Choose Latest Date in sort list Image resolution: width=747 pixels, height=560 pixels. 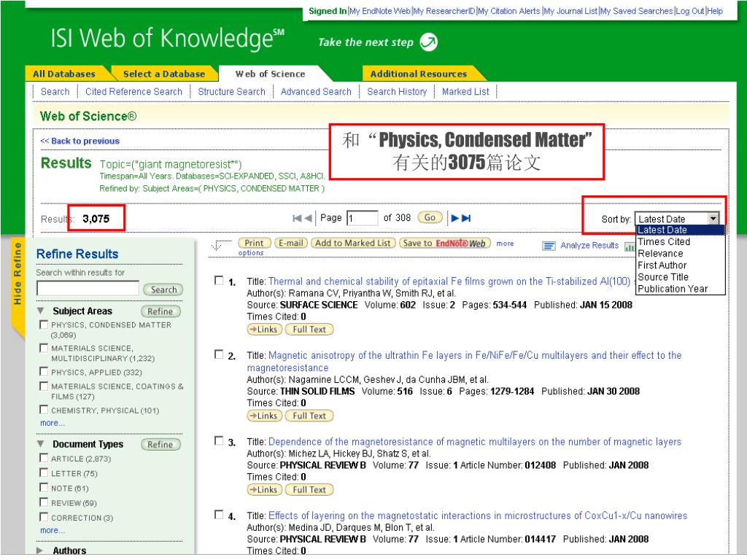pyautogui.click(x=681, y=230)
